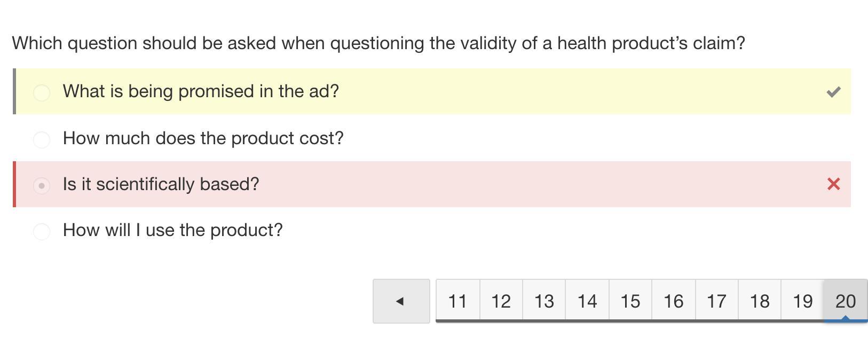Screen dimensions: 868x345
Task: Go to question 11
Action: (x=457, y=301)
